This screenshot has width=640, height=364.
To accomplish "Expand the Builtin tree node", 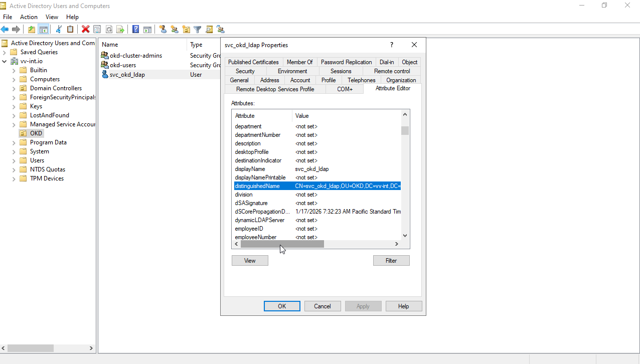I will [x=14, y=70].
